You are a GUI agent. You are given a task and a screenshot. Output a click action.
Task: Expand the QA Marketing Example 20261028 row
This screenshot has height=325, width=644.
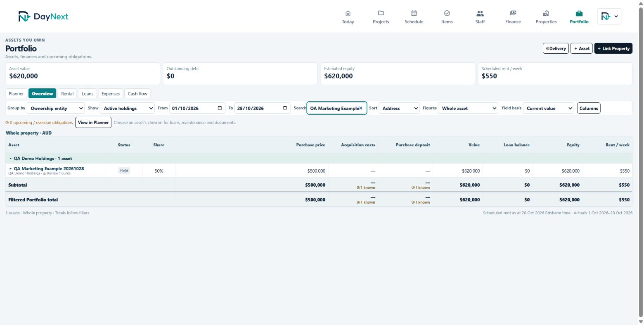11,168
